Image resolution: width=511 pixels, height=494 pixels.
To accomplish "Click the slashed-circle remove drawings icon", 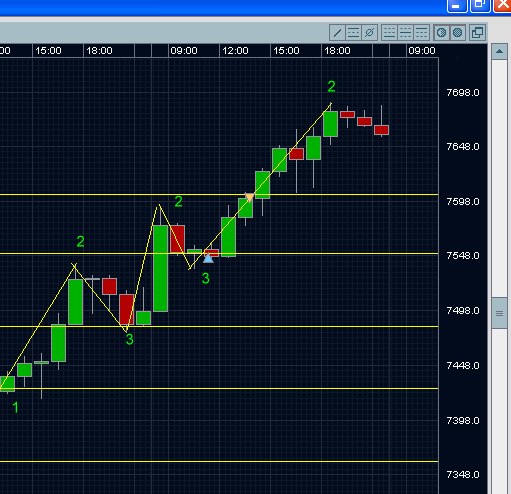I will click(369, 33).
